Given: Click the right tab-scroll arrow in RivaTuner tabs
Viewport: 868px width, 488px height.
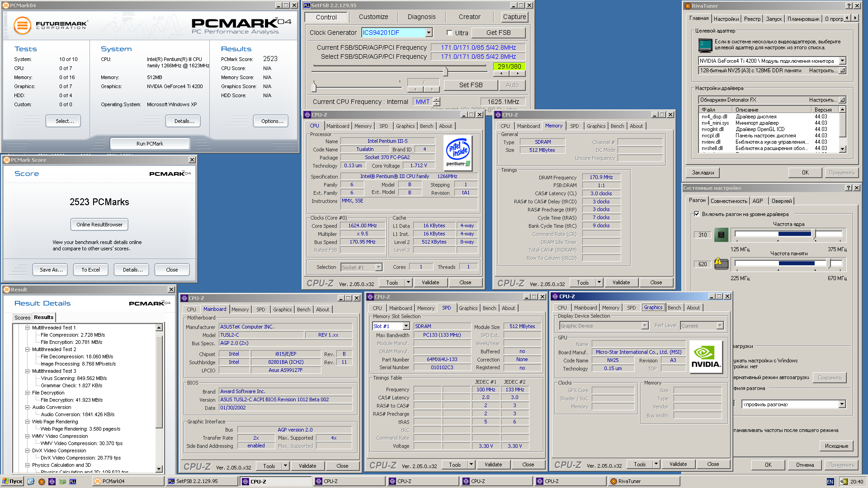Looking at the screenshot, I should coord(855,18).
